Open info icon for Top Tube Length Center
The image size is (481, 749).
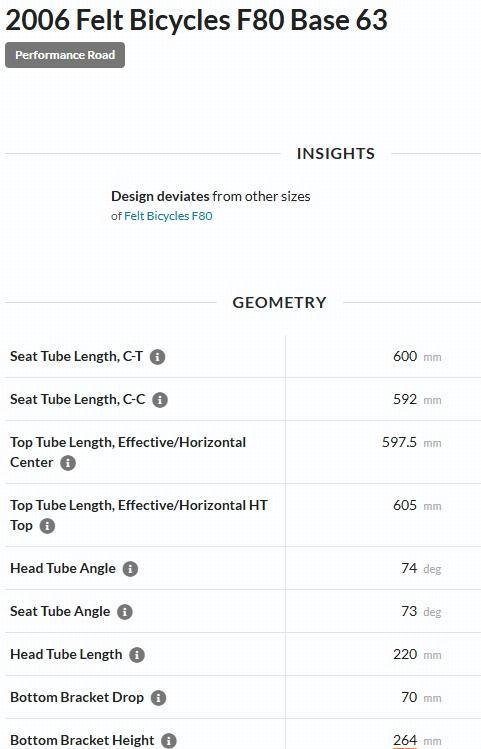coord(68,463)
